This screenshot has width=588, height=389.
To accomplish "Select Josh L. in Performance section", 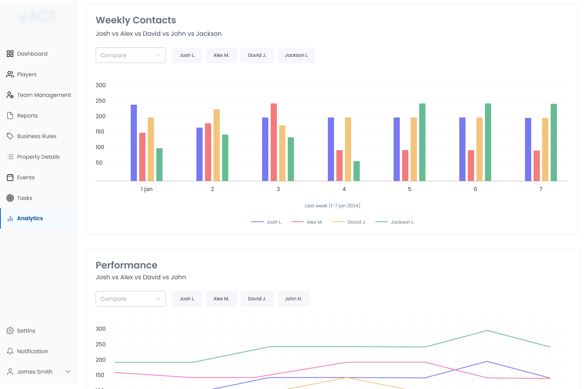I will [x=187, y=299].
